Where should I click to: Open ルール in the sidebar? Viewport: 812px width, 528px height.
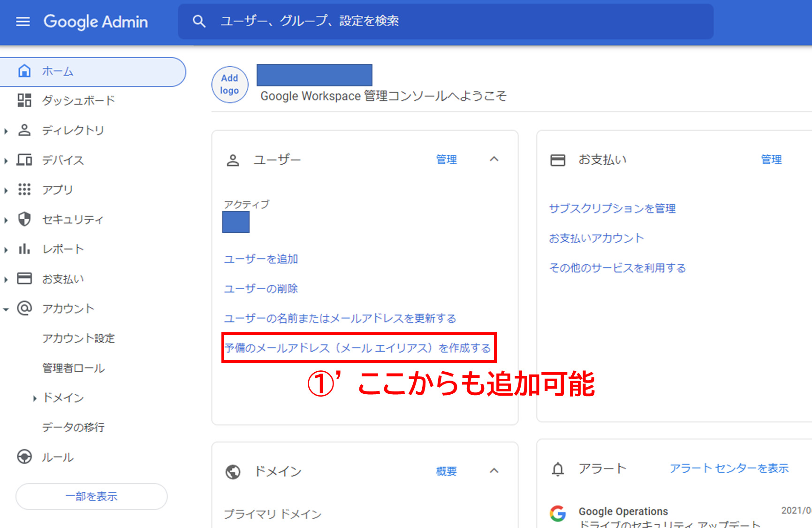[58, 457]
